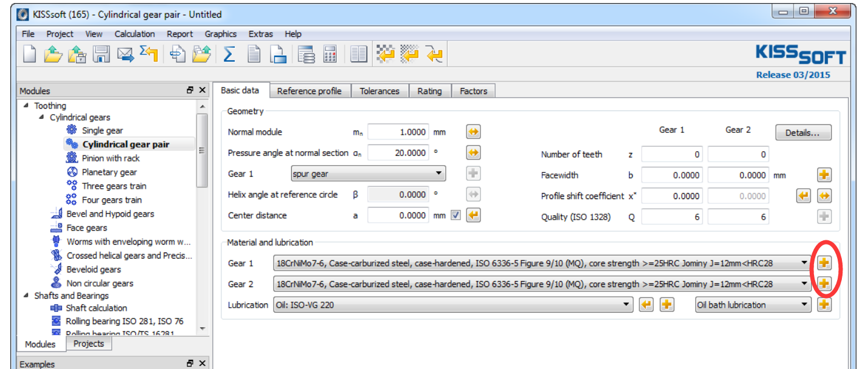The height and width of the screenshot is (369, 868).
Task: Click modules tree scrollbar down arrow
Action: click(203, 329)
